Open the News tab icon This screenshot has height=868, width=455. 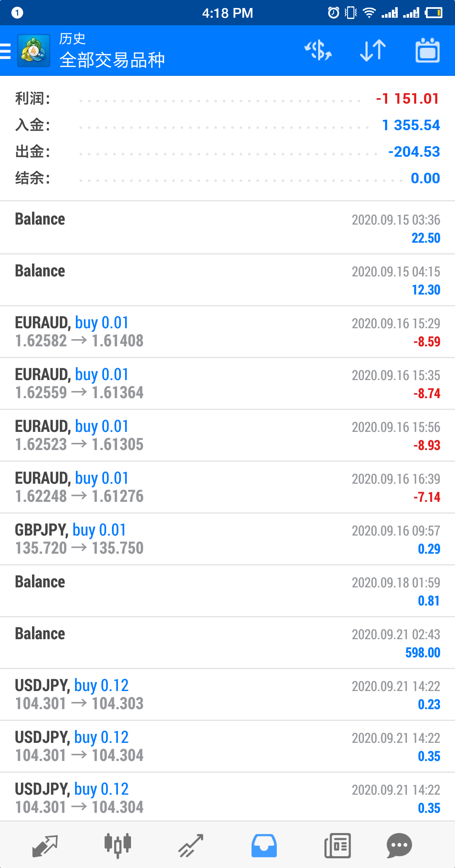click(x=337, y=845)
